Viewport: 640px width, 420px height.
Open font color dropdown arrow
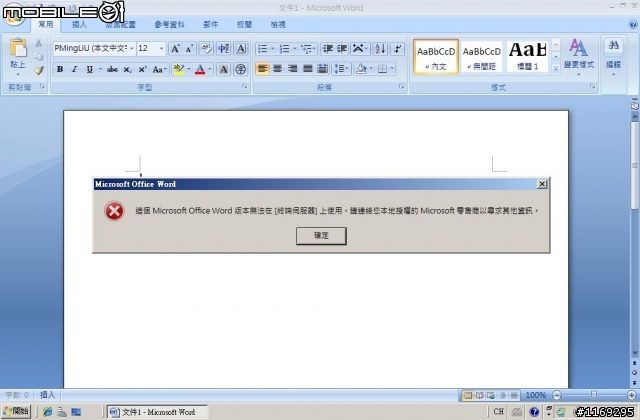[210, 69]
